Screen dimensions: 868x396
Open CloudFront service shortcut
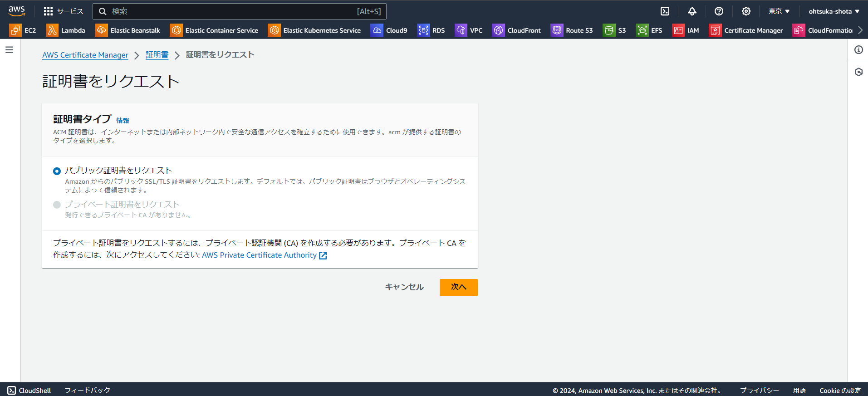[x=517, y=30]
